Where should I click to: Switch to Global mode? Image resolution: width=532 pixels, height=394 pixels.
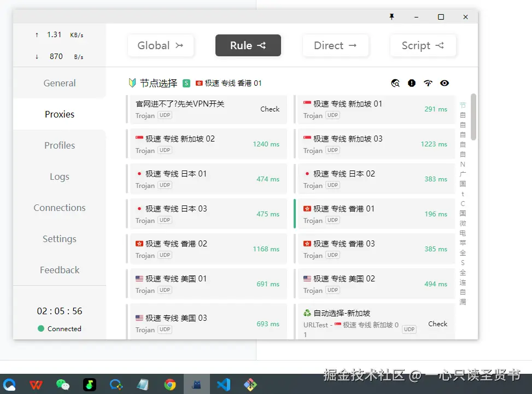[x=161, y=45]
